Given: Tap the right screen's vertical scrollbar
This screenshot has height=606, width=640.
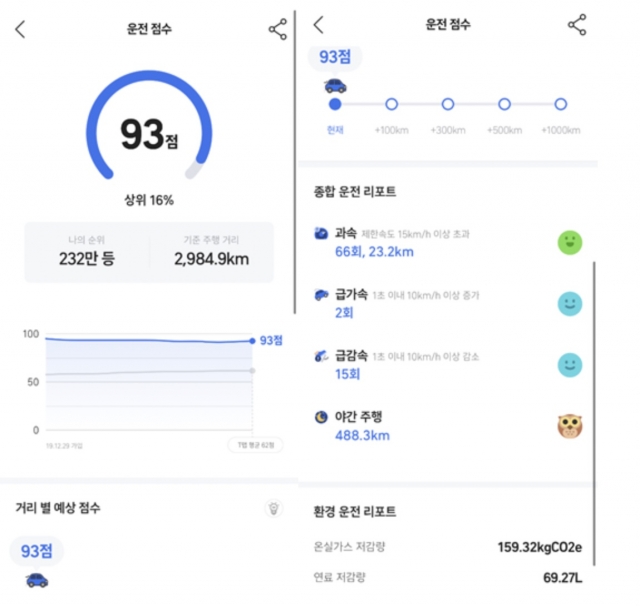Looking at the screenshot, I should tap(594, 414).
